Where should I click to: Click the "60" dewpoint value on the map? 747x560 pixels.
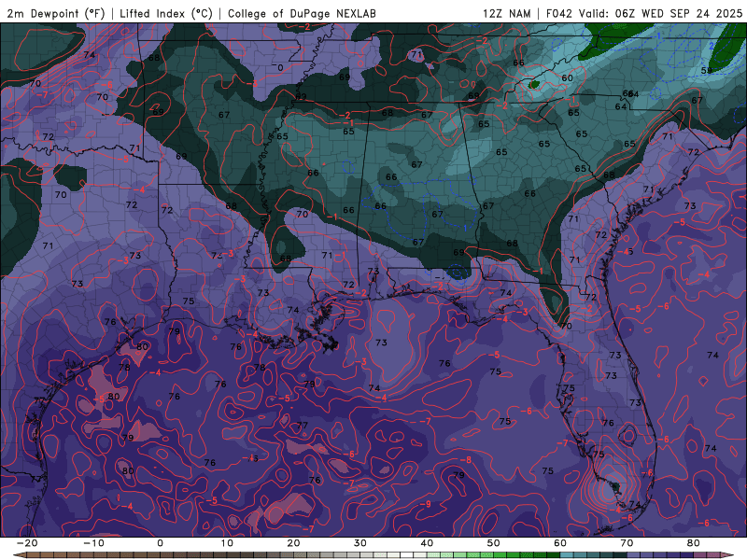click(x=567, y=78)
